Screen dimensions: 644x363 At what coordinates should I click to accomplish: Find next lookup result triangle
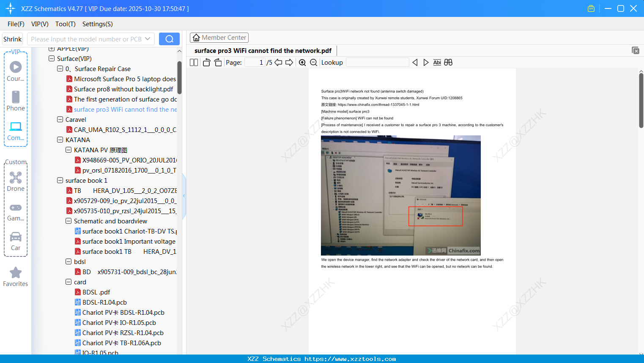(426, 62)
